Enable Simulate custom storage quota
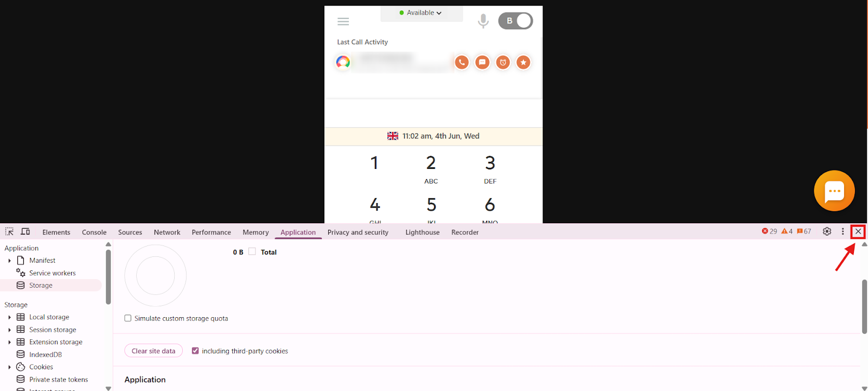 click(x=128, y=318)
